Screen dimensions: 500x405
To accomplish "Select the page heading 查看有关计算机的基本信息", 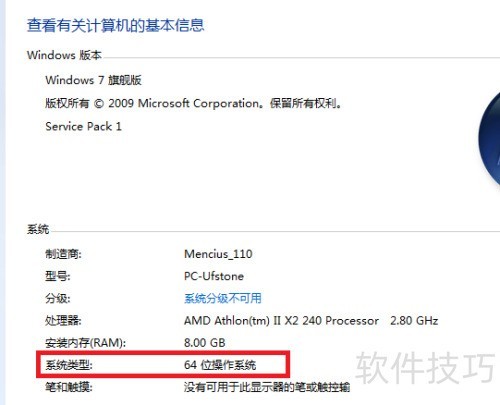I will click(x=115, y=25).
